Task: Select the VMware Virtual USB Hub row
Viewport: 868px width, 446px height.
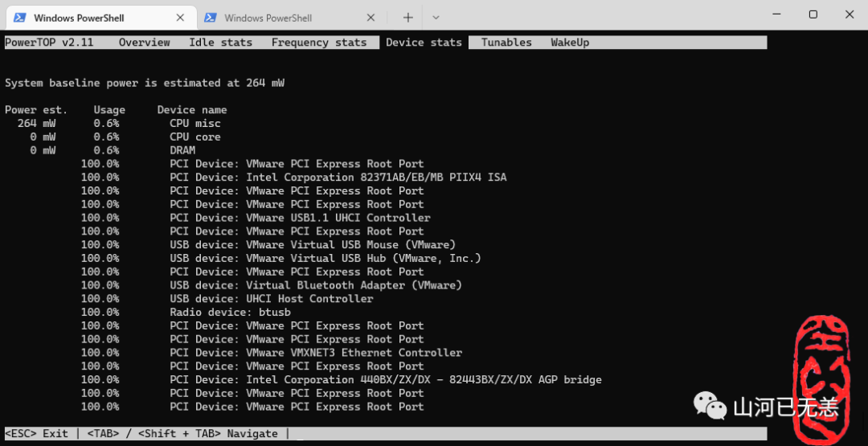Action: (281, 259)
